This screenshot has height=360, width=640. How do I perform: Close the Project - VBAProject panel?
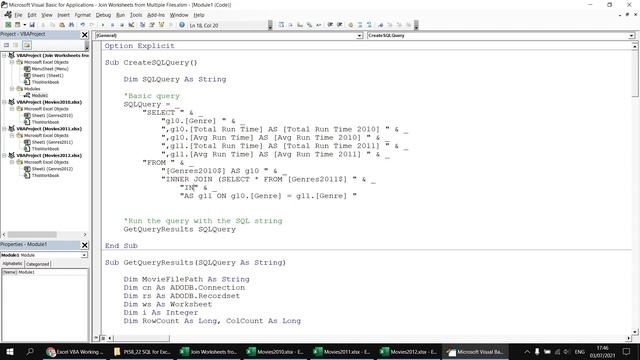coord(84,35)
